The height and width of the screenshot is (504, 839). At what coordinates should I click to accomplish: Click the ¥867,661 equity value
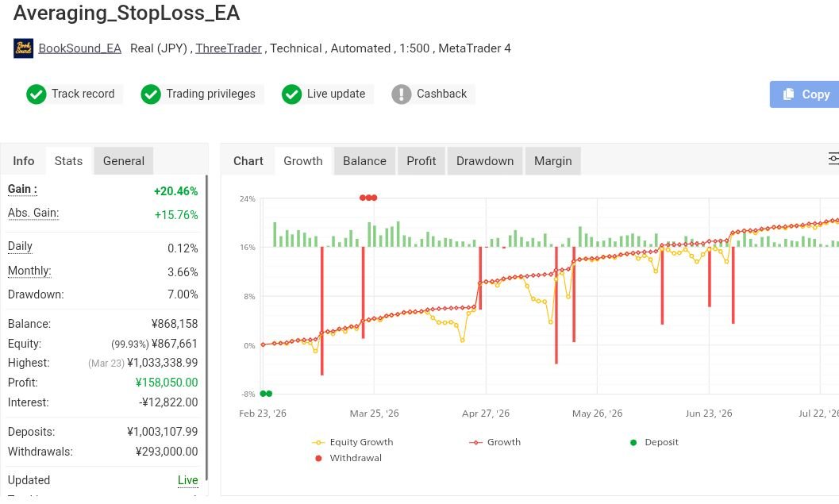(175, 344)
